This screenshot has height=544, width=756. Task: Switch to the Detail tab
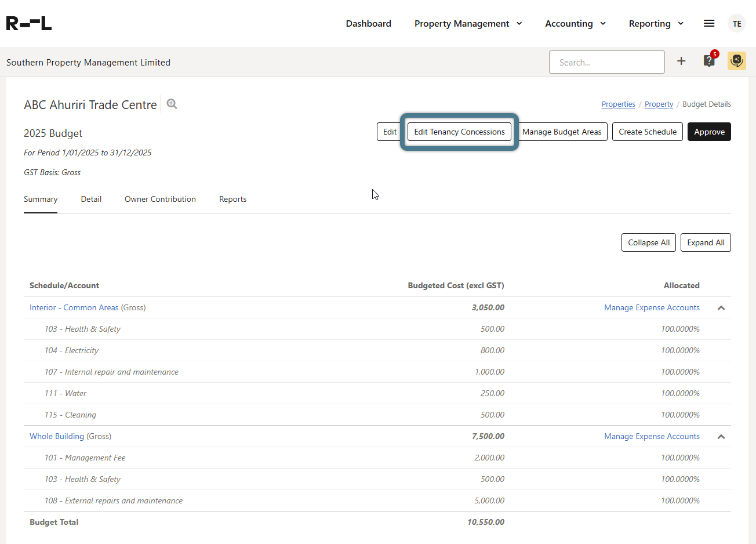(91, 199)
